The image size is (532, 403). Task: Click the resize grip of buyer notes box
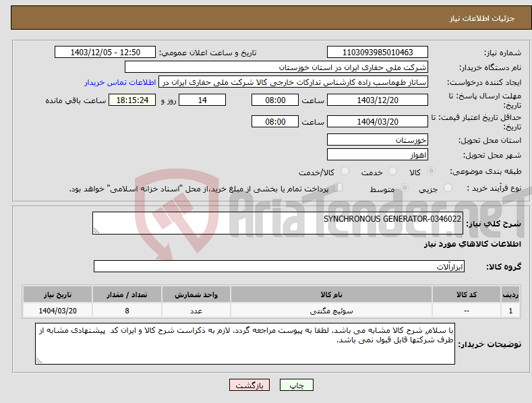click(x=39, y=361)
